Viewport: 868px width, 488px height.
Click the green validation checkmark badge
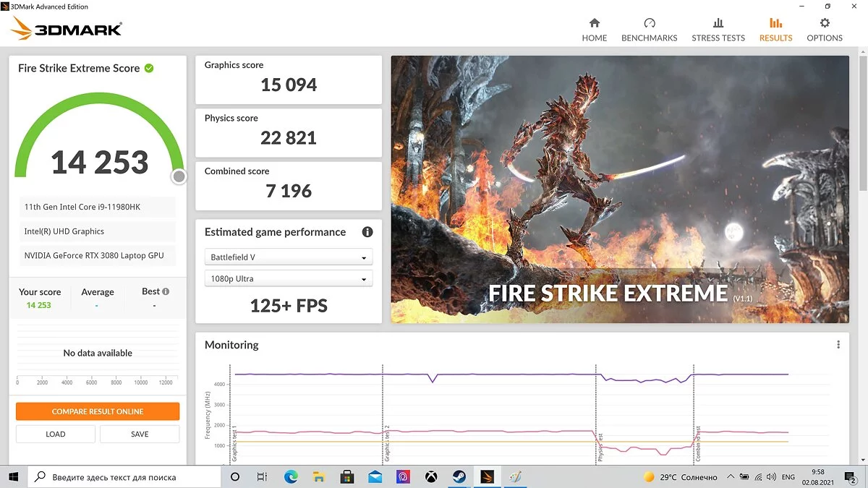pyautogui.click(x=149, y=68)
